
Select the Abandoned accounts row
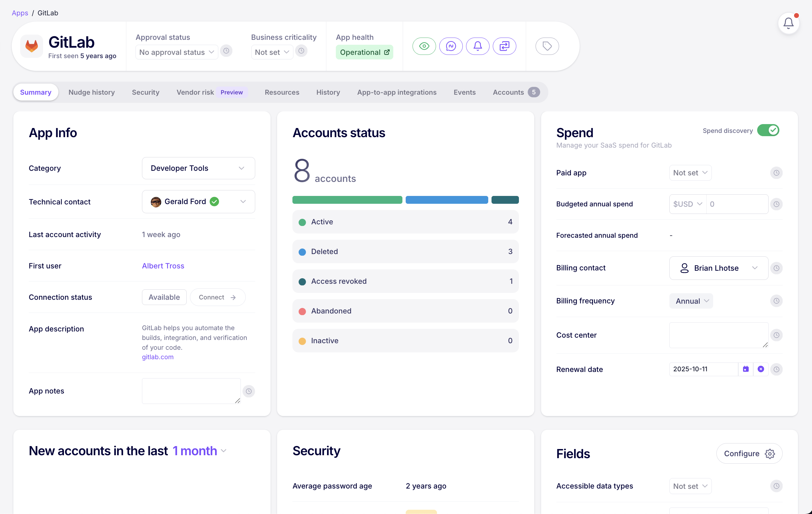coord(405,311)
